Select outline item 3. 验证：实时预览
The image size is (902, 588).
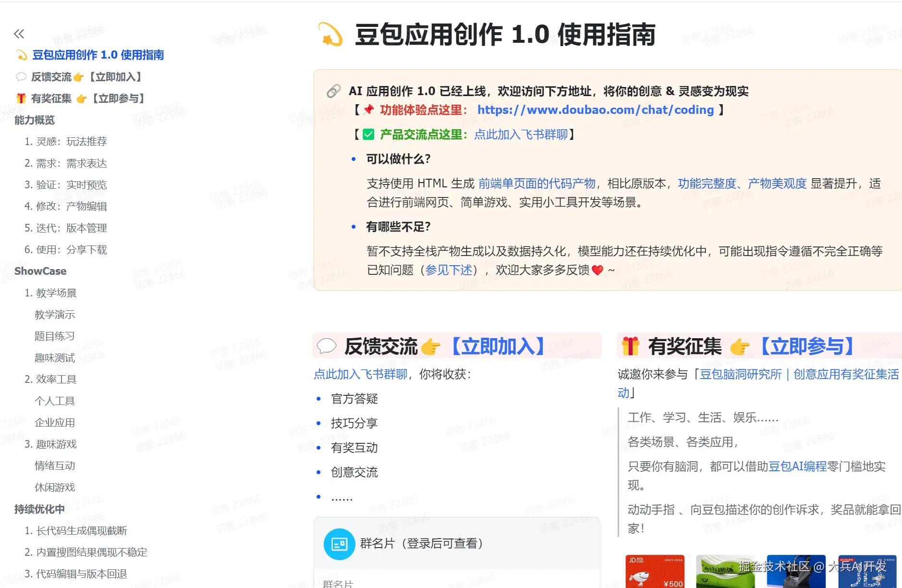pos(66,185)
